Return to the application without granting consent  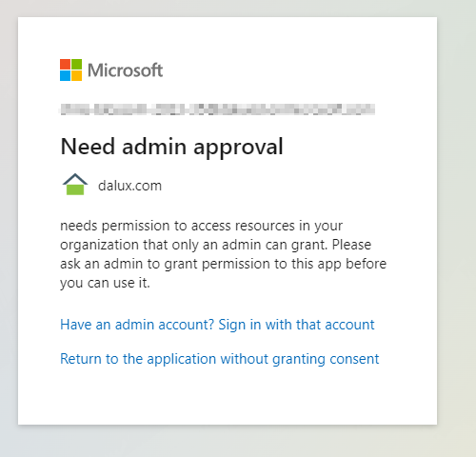[220, 359]
